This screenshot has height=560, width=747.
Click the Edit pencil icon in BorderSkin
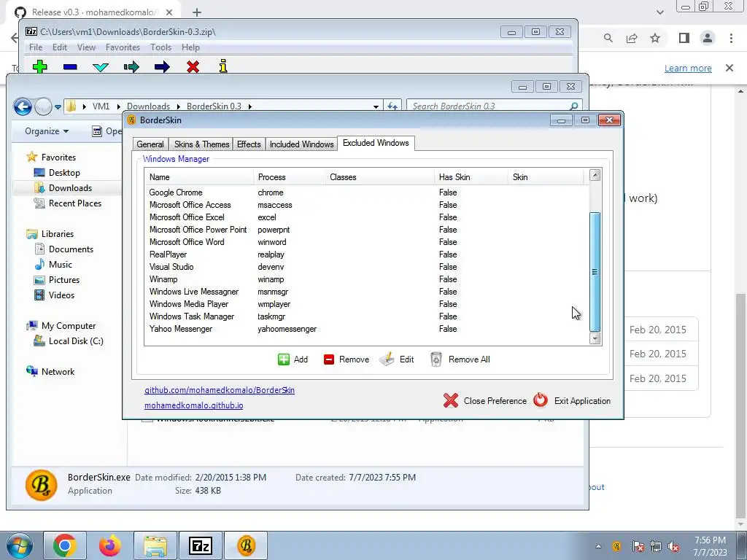pyautogui.click(x=387, y=359)
